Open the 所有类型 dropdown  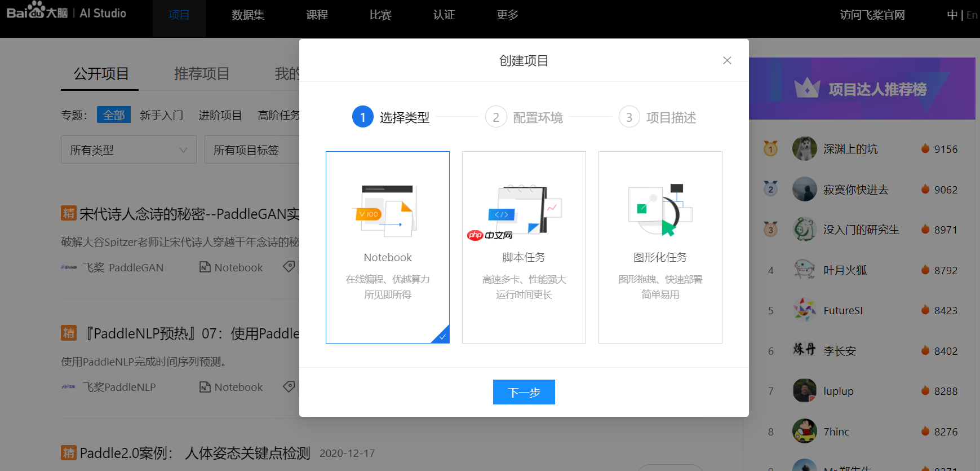click(128, 149)
